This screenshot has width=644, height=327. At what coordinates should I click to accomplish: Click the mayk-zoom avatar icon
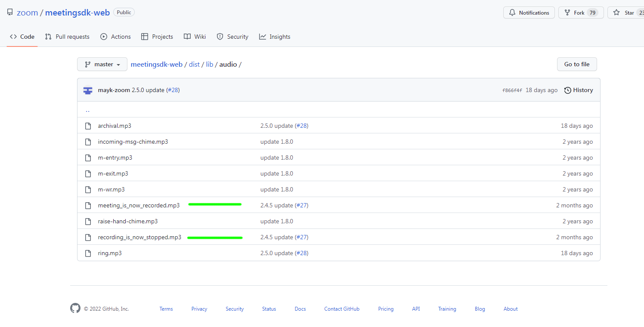[88, 90]
